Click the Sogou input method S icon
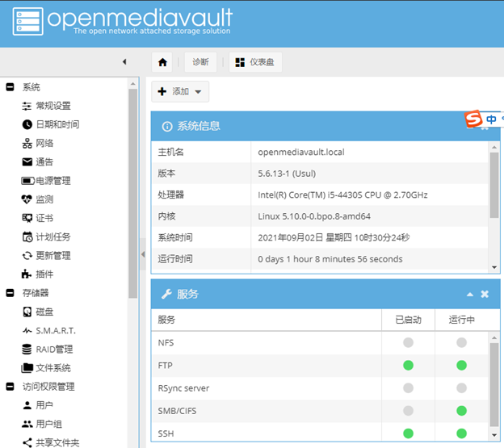Viewport: 504px width, 448px height. coord(473,119)
